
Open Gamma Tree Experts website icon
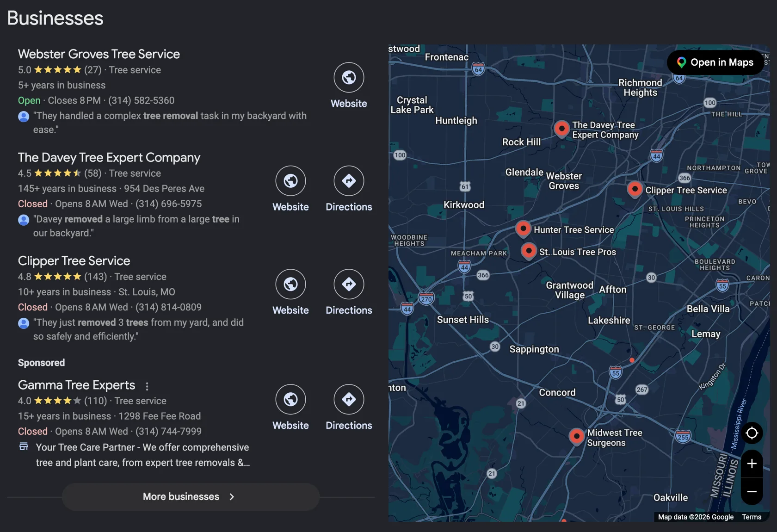(290, 399)
